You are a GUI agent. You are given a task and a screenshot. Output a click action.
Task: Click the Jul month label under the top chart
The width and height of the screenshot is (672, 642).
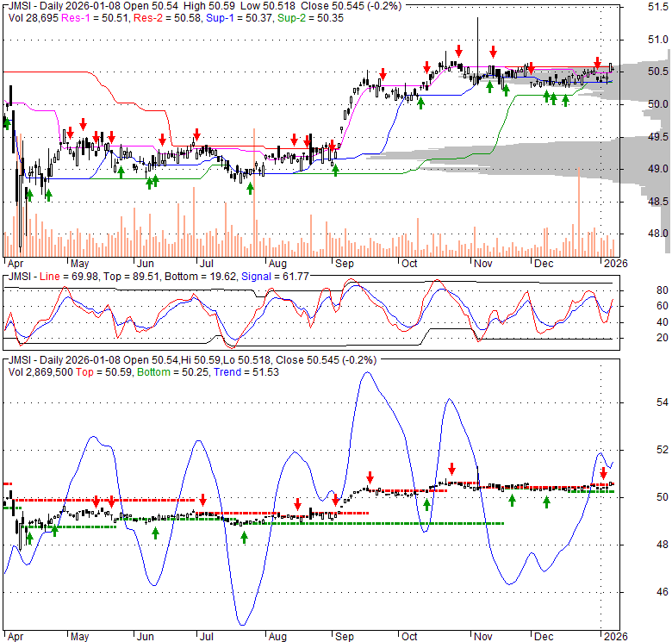(207, 264)
